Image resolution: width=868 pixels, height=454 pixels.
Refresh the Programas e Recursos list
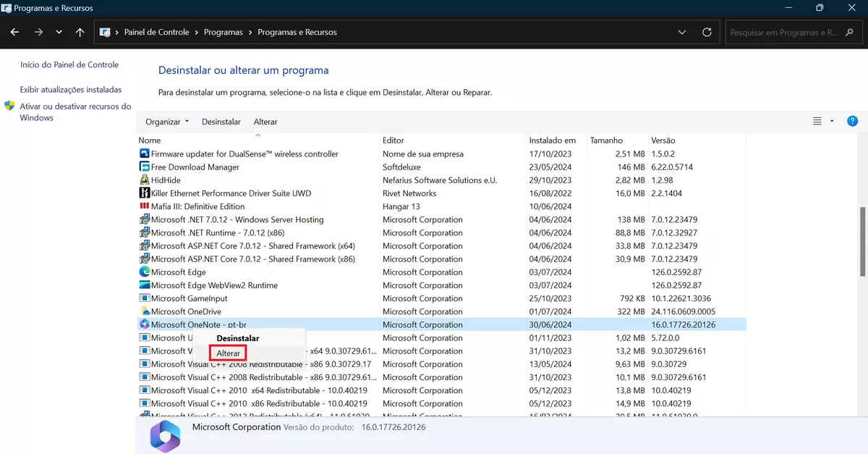click(707, 33)
